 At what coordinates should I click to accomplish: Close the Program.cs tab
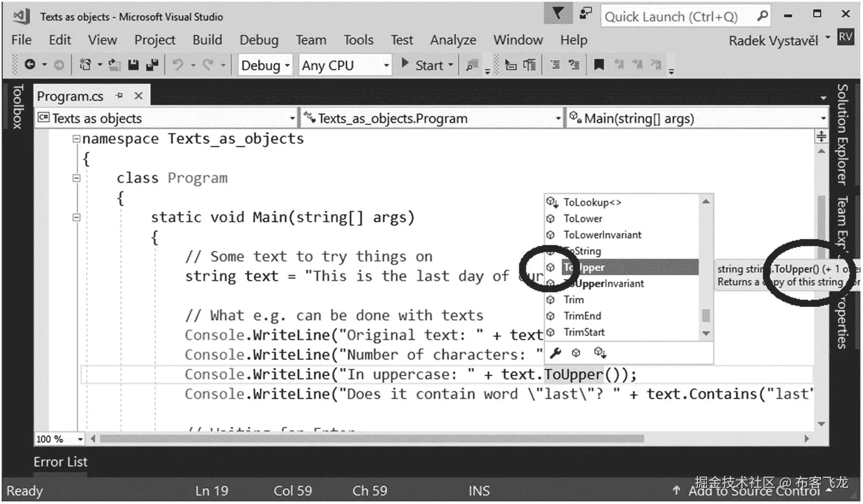tap(139, 95)
